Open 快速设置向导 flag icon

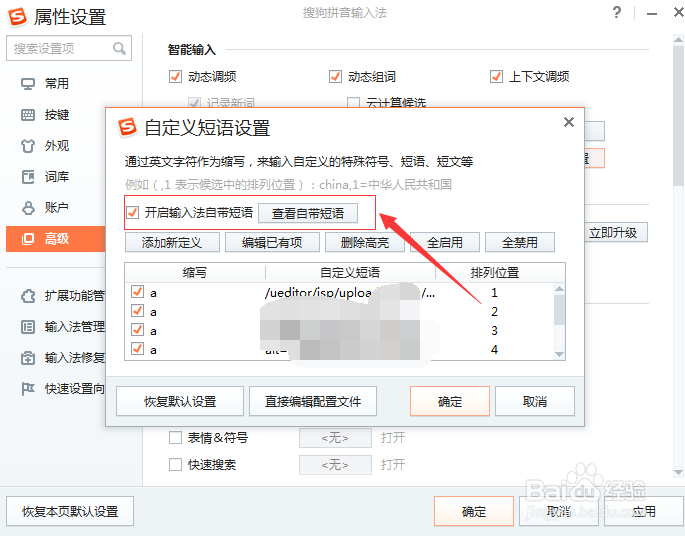28,389
